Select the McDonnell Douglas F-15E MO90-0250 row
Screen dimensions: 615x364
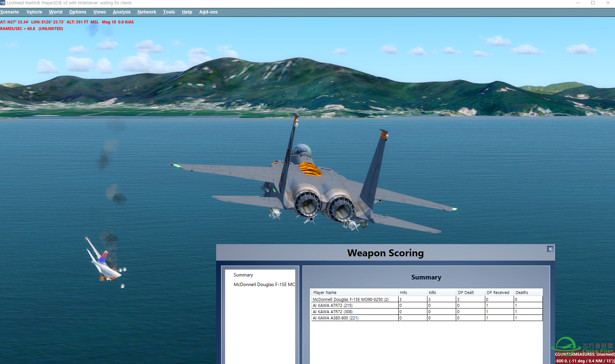[427, 299]
